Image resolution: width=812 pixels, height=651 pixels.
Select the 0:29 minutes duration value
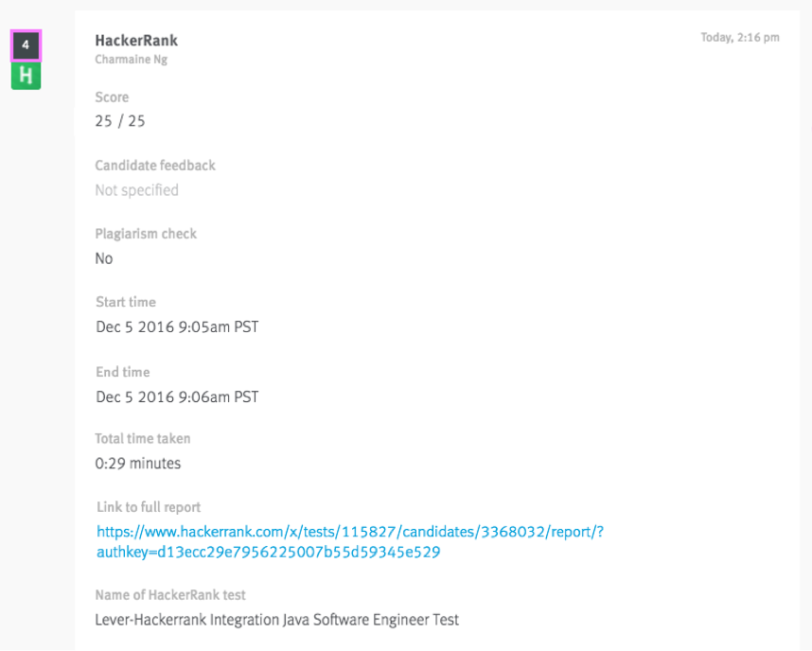[138, 464]
